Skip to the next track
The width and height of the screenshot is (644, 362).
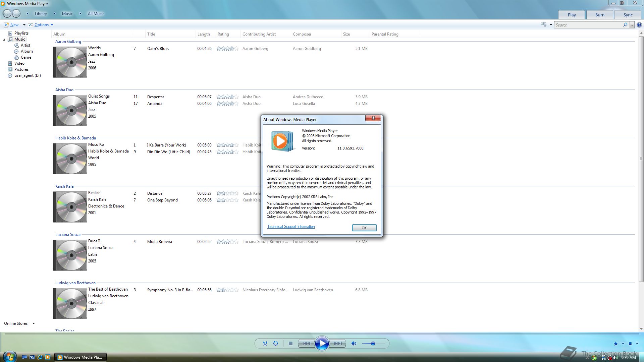pos(338,344)
